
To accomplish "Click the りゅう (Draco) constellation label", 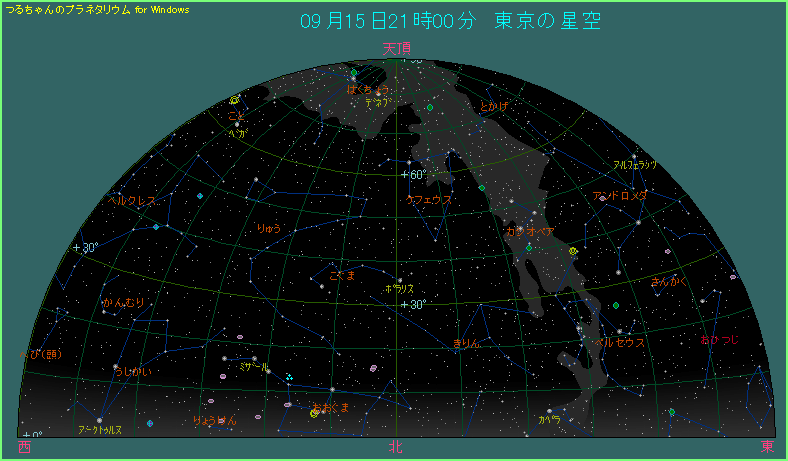I will click(269, 229).
